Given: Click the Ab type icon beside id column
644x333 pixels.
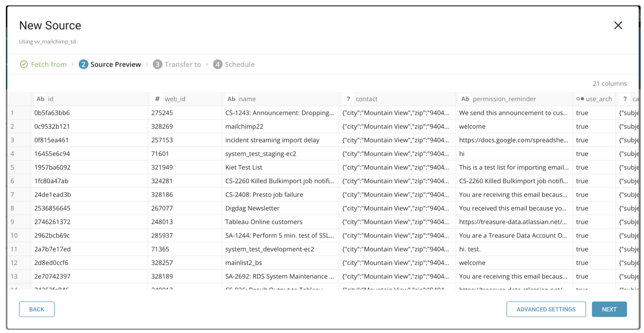Looking at the screenshot, I should click(x=40, y=99).
